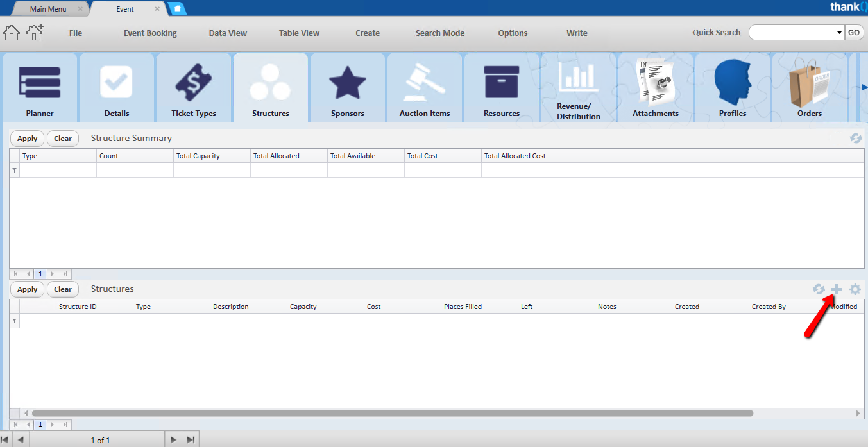Click the Capacity filter box in Structures
The image size is (868, 447).
click(325, 321)
